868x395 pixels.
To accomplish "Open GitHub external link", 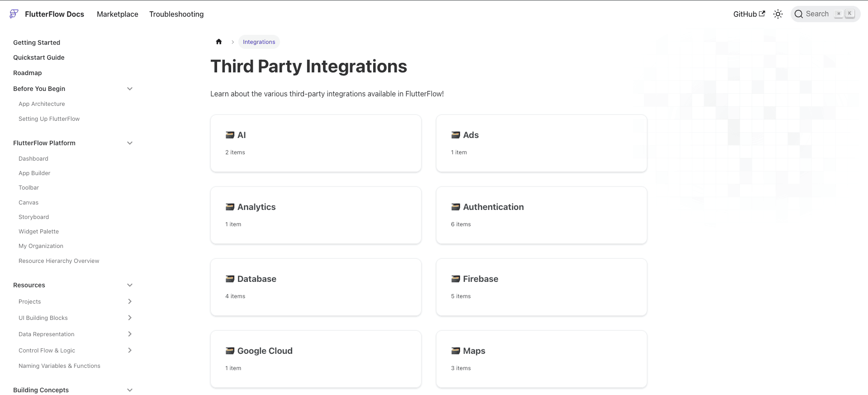I will coord(749,14).
